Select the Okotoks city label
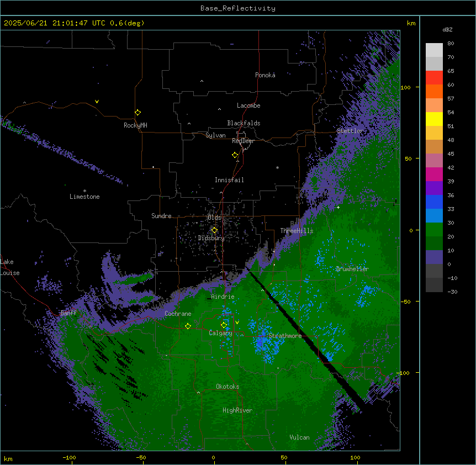 [228, 387]
